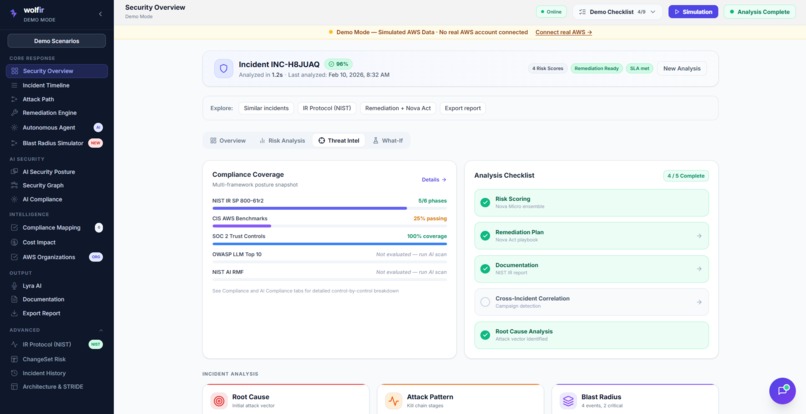Open the Demo Checklist dropdown
Viewport: 806px width, 414px height.
coord(617,12)
